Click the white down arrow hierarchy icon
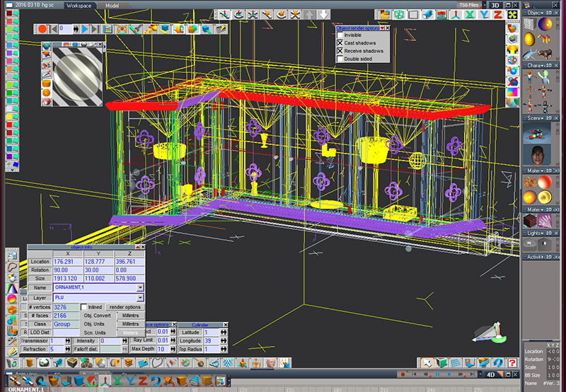566x392 pixels. [323, 14]
